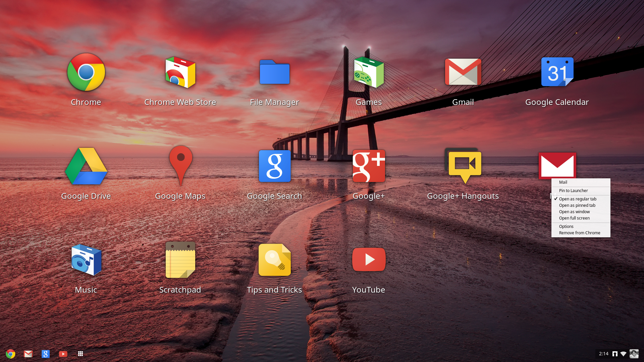Open Options from the context menu
The width and height of the screenshot is (644, 362).
(x=566, y=227)
